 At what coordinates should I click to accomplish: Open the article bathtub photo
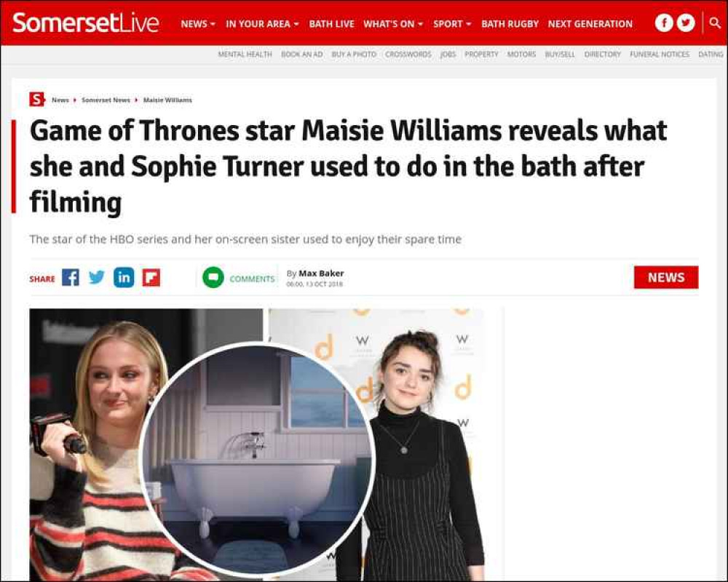point(257,460)
